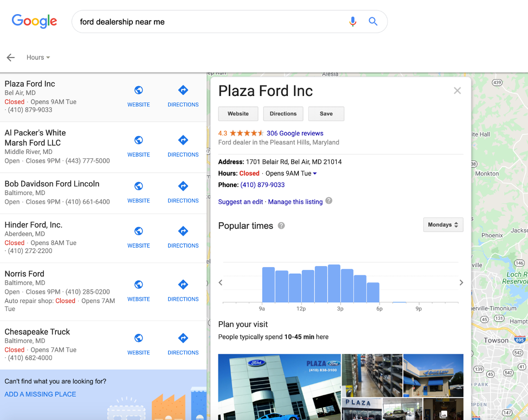Close the Plaza Ford Inc info panel
Screen dimensions: 528x420
point(458,91)
